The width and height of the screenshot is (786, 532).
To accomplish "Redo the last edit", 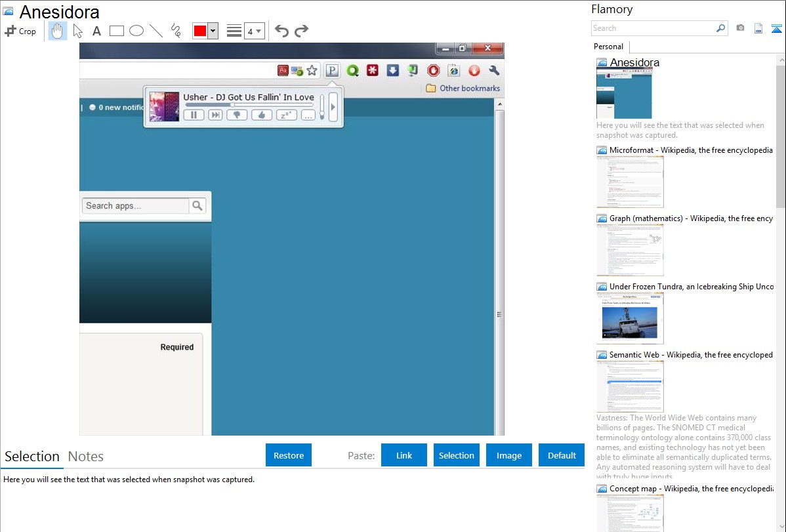I will coord(301,31).
